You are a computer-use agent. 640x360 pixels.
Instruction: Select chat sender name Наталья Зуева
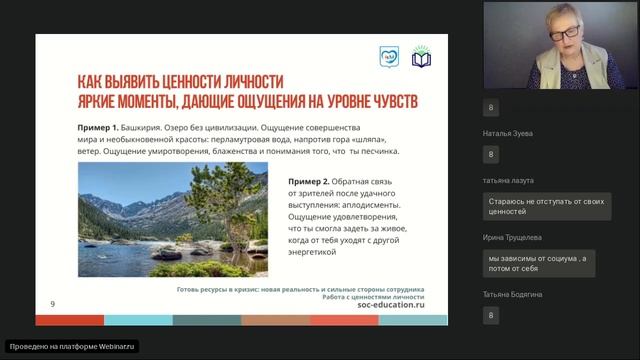507,133
